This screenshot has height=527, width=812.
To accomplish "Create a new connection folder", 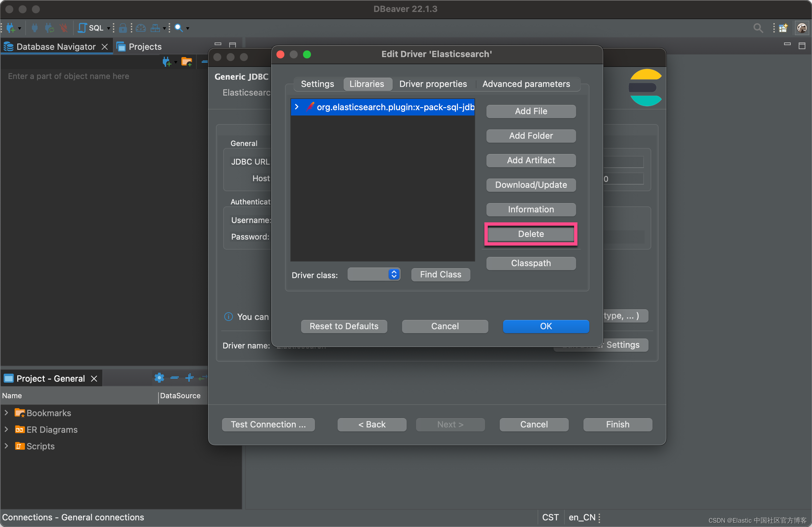I will coord(186,62).
